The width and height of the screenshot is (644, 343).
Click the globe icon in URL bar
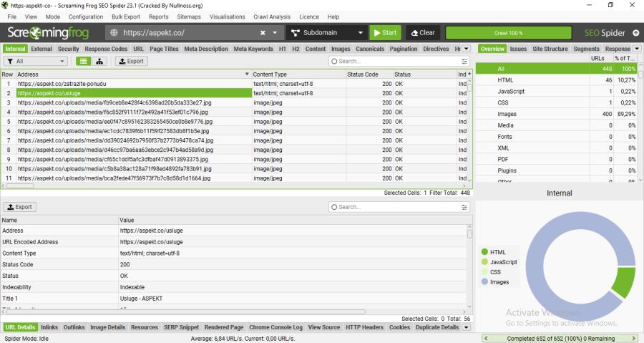[114, 33]
